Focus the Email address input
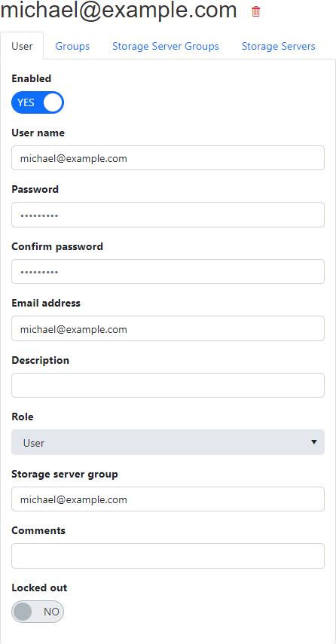Screen dimensions: 336x644 pyautogui.click(x=168, y=328)
